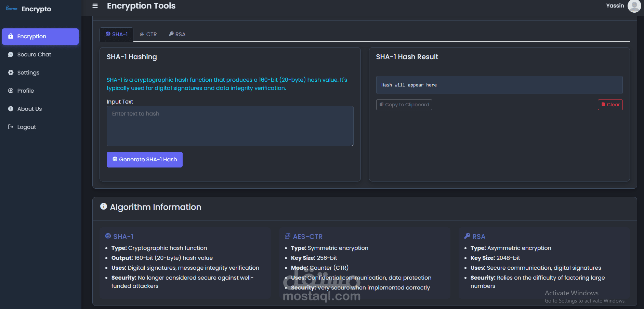
Task: Click the hamburger menu icon
Action: coord(95,6)
